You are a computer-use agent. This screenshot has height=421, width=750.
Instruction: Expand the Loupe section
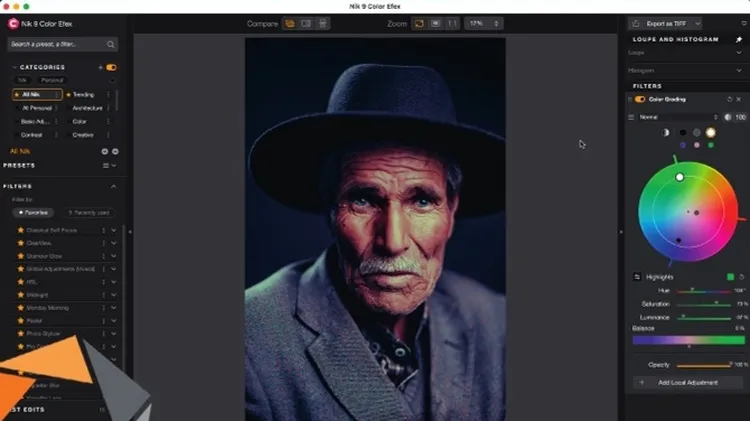739,53
